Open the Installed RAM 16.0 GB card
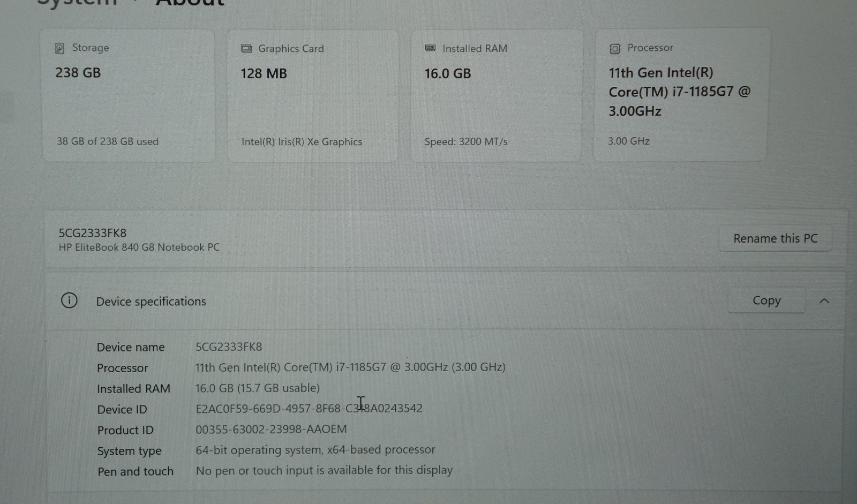857x504 pixels. [x=497, y=95]
